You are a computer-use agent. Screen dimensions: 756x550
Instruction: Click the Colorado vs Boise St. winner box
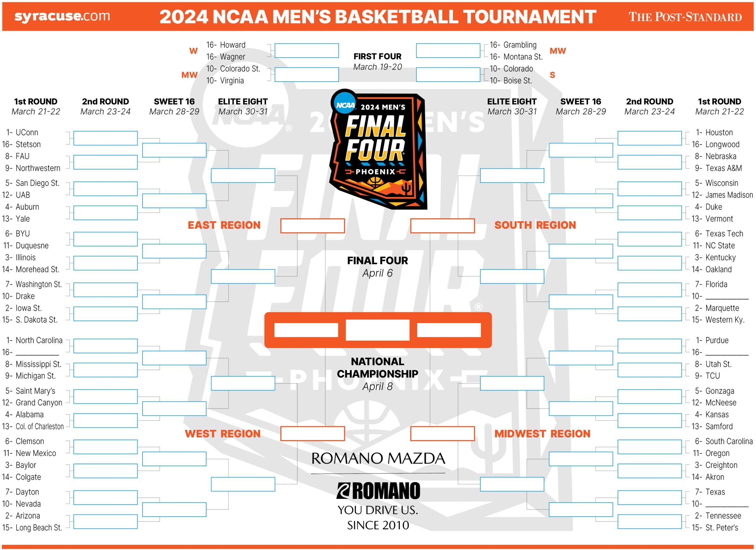click(448, 75)
